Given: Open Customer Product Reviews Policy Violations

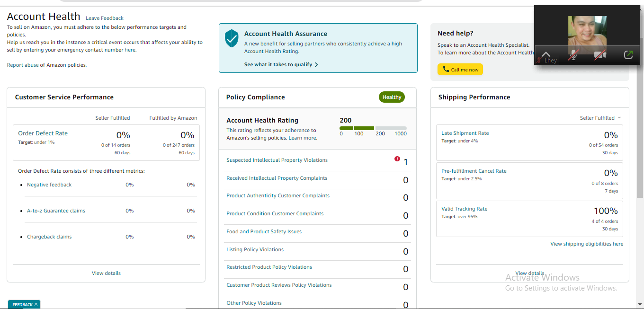Looking at the screenshot, I should (x=279, y=285).
